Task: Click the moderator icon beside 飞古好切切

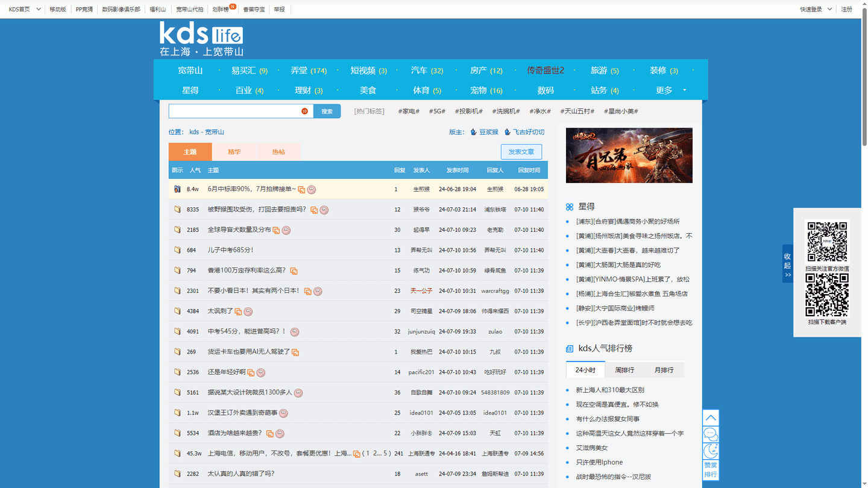Action: (x=507, y=132)
